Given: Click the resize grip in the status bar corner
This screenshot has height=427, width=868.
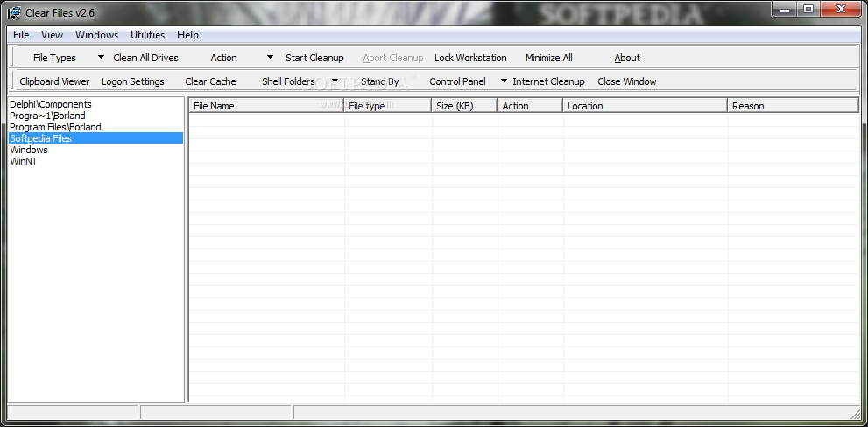Looking at the screenshot, I should coord(855,414).
